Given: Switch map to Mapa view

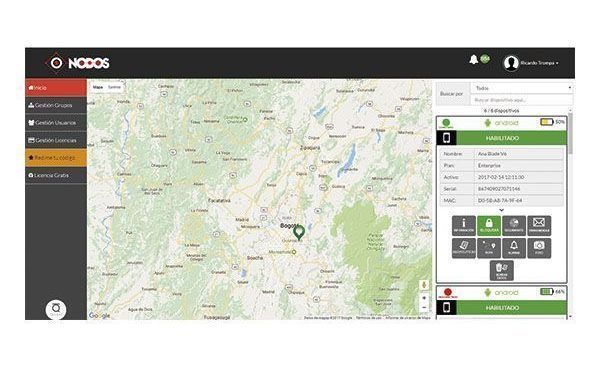Looking at the screenshot, I should tap(98, 87).
